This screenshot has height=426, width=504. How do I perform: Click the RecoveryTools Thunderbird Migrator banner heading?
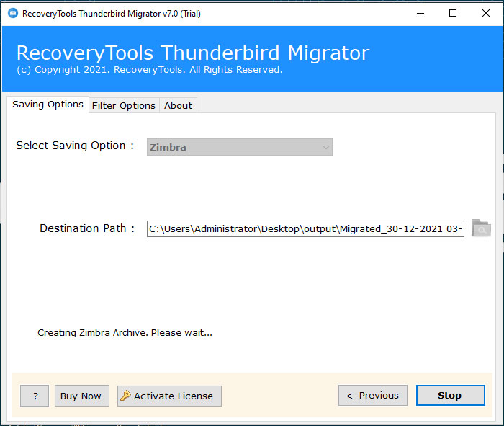point(193,53)
